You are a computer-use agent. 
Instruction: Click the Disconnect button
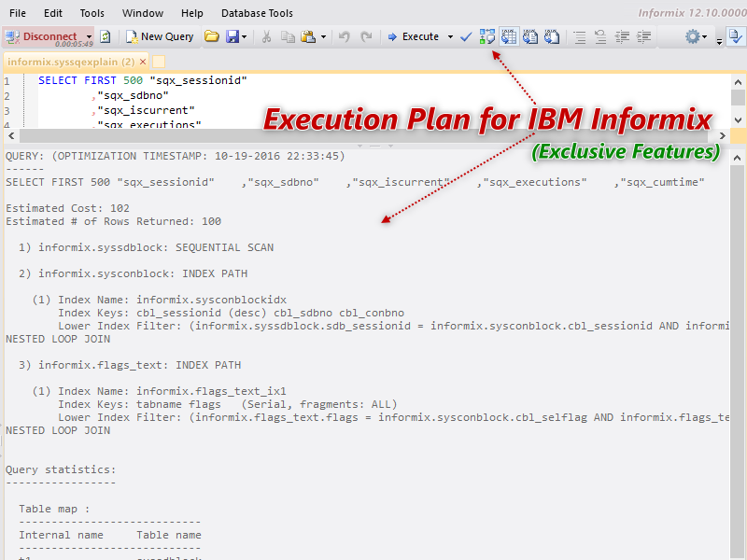pos(41,36)
